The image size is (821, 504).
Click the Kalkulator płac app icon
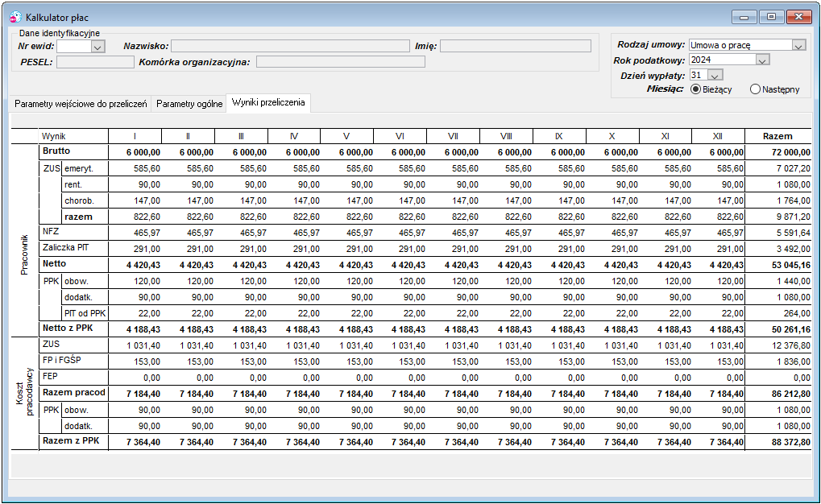pos(15,17)
